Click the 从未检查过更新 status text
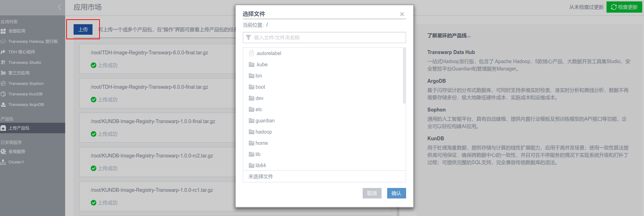 586,7
